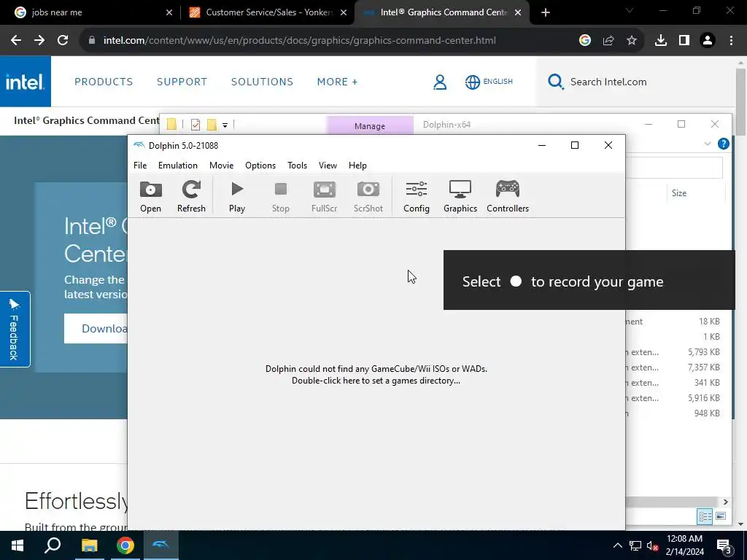
Task: Sort by Size column in Explorer
Action: pos(679,192)
